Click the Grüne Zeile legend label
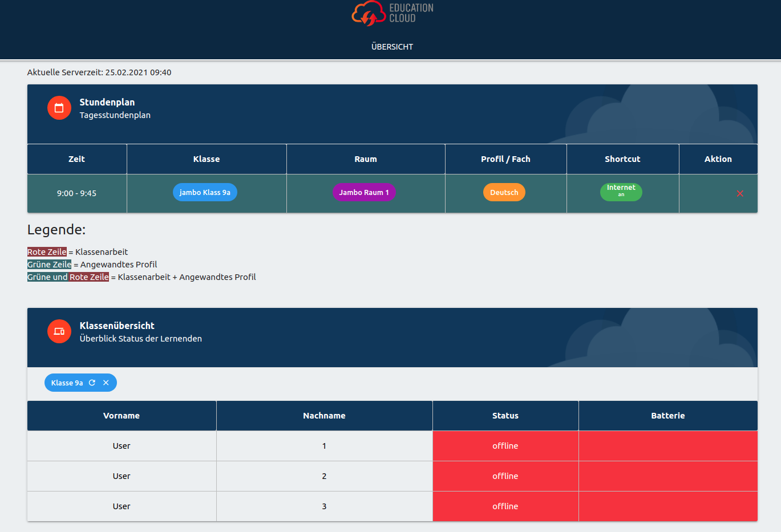The image size is (781, 532). point(48,264)
